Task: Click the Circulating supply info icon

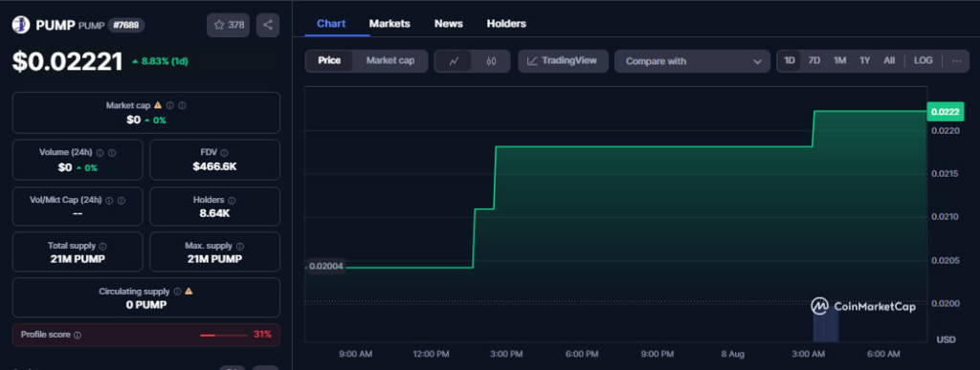Action: pyautogui.click(x=177, y=292)
